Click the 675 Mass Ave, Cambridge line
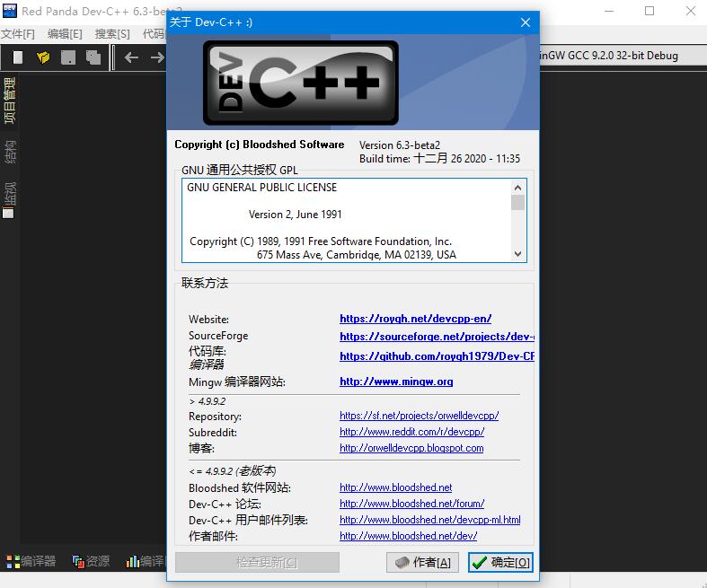707x588 pixels. 357,255
